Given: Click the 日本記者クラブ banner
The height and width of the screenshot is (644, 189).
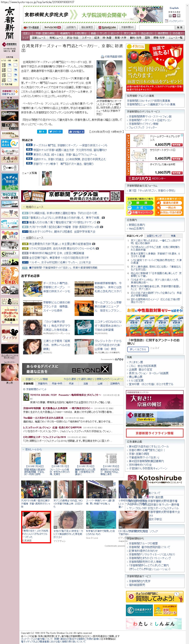Looking at the screenshot, I should (139, 610).
